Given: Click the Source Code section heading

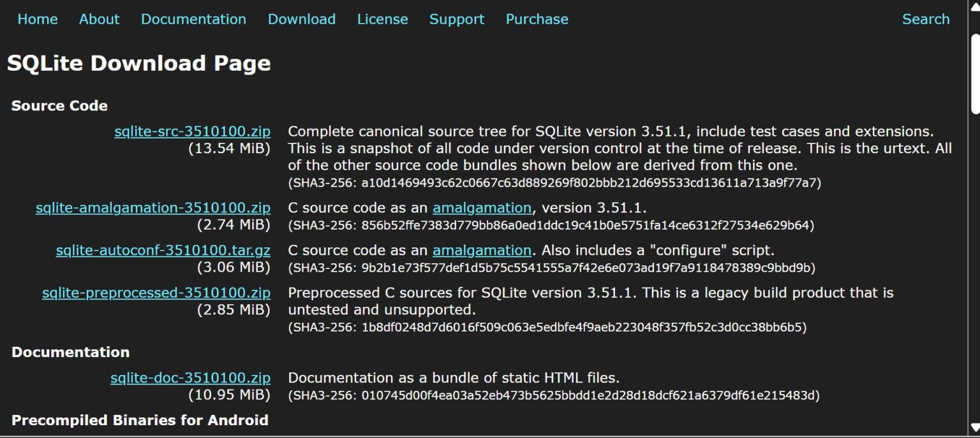Looking at the screenshot, I should [x=59, y=106].
